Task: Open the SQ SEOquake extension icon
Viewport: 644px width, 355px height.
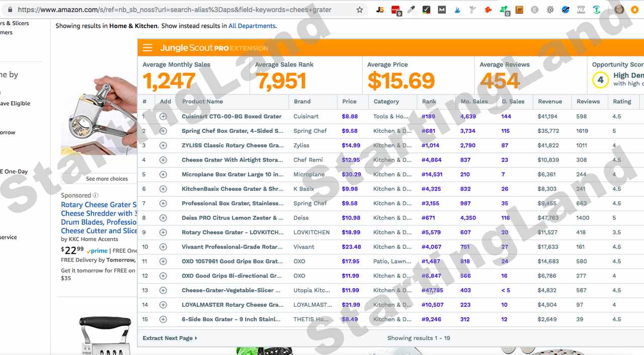Action: [550, 10]
